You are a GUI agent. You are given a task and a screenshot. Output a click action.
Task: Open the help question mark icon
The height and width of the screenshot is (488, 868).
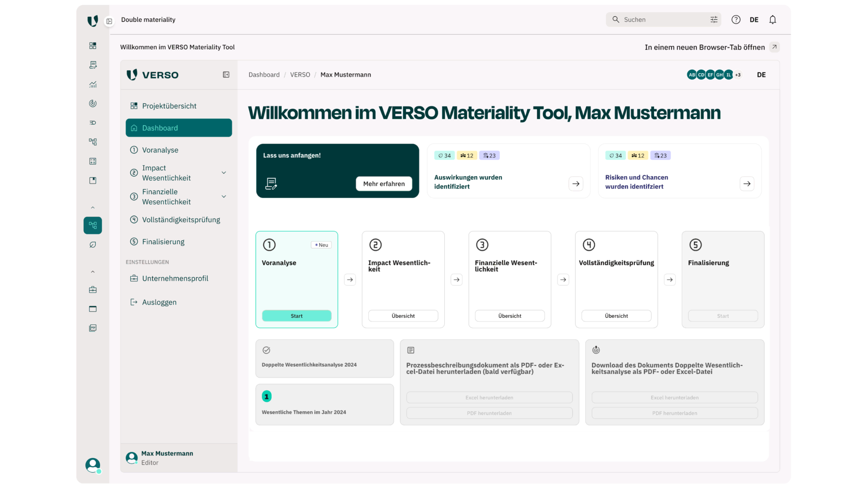(736, 20)
